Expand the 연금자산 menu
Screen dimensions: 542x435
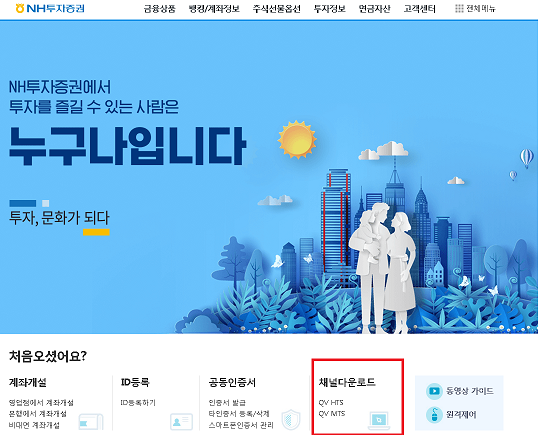coord(375,9)
